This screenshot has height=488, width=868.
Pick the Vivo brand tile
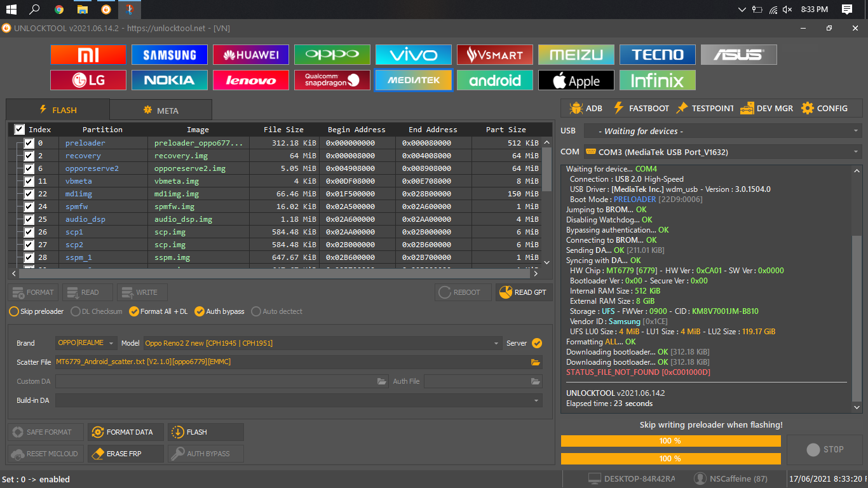click(x=414, y=55)
